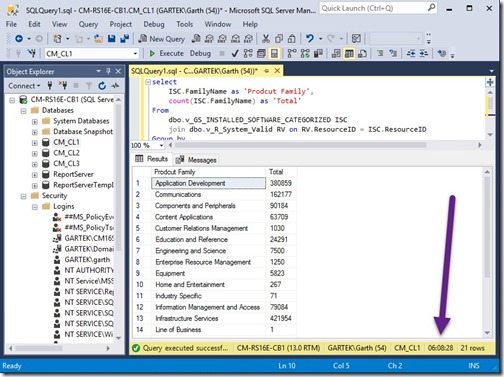Screen dimensions: 504x377
Task: Select the CM_CL3 database in tree
Action: coord(66,164)
